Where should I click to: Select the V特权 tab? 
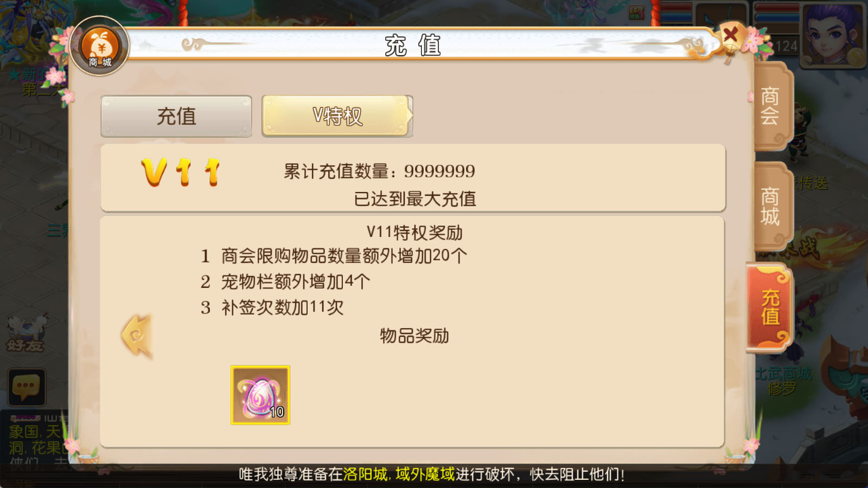[x=337, y=116]
